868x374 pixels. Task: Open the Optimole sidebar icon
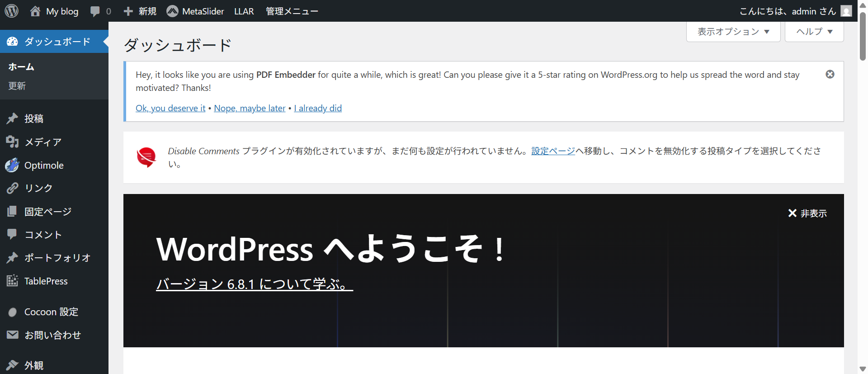pos(12,166)
